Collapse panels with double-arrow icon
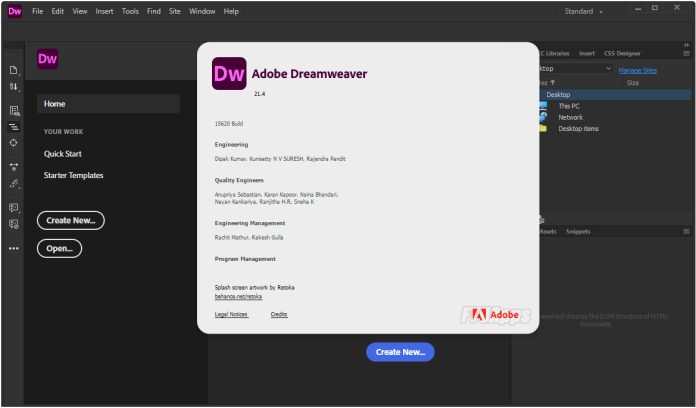Viewport: 696px width, 408px height. (686, 45)
